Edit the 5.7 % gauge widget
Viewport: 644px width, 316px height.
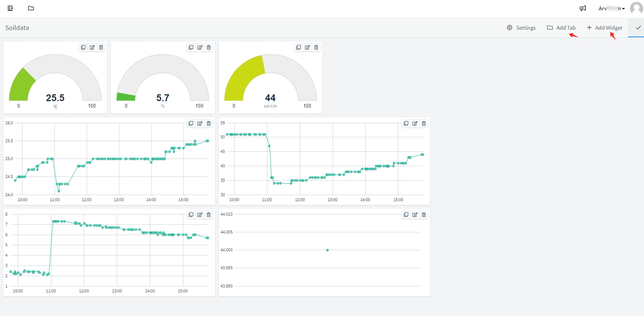coord(200,48)
